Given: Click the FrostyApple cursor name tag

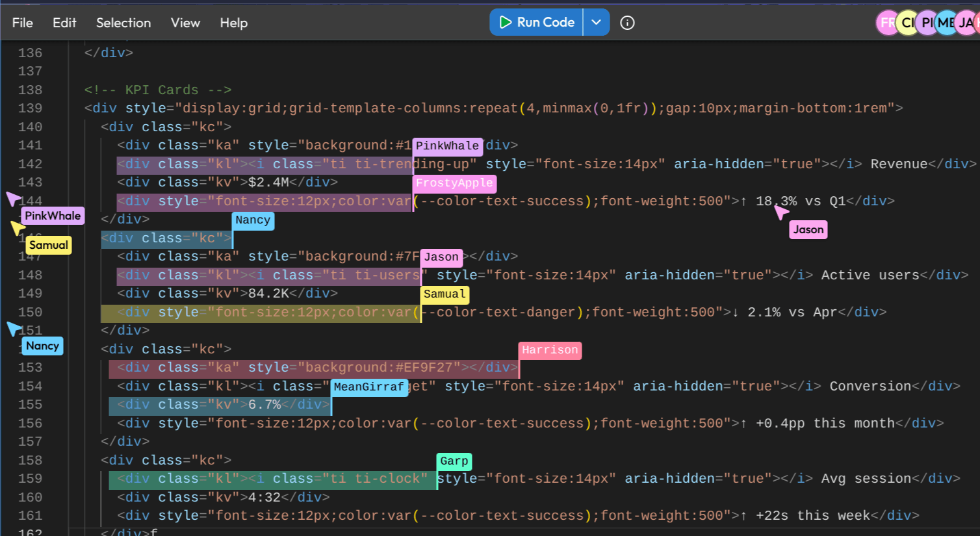Looking at the screenshot, I should click(x=454, y=183).
